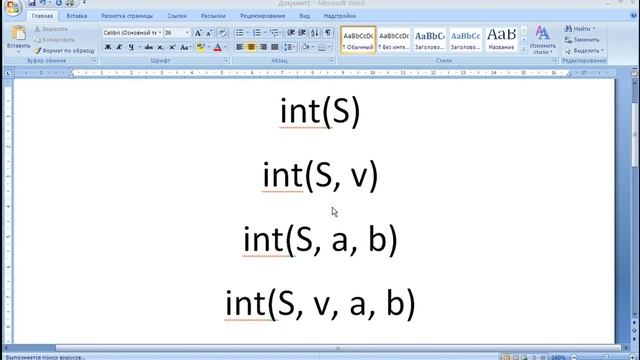Screen dimensions: 640x360
Task: Toggle italic (К) formatting
Action: point(119,47)
